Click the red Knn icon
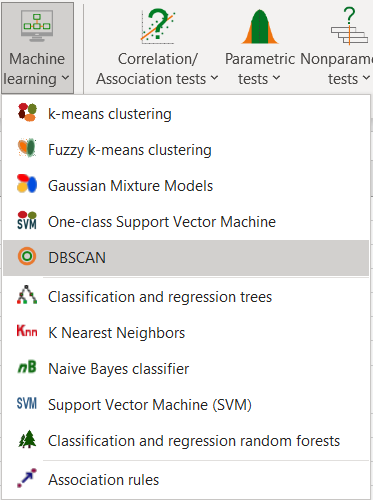The width and height of the screenshot is (373, 500). click(x=27, y=331)
